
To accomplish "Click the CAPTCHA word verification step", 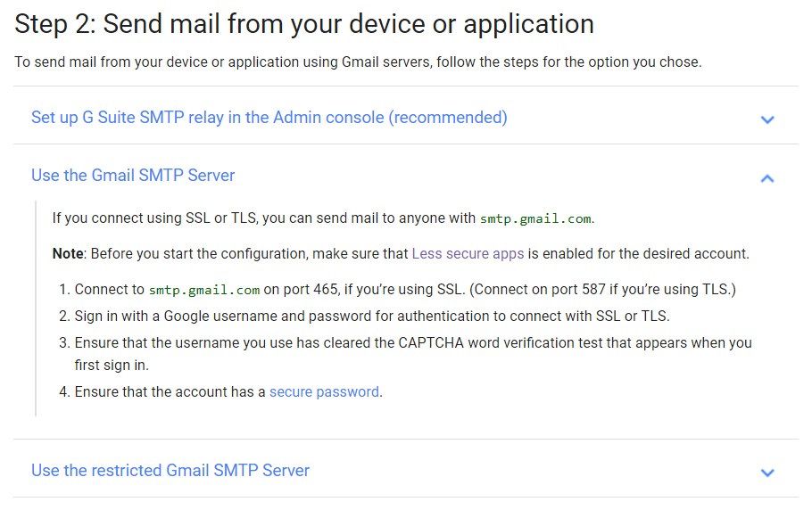I will [x=412, y=343].
